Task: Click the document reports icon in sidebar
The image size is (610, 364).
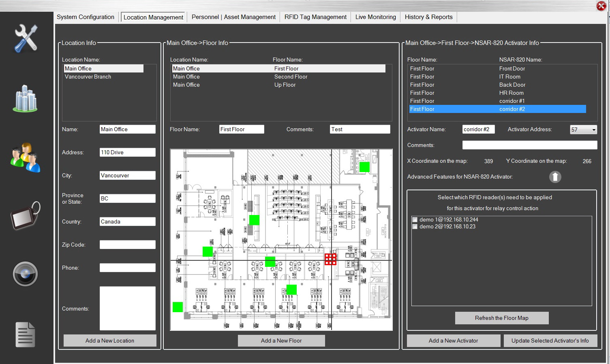Action: (25, 334)
